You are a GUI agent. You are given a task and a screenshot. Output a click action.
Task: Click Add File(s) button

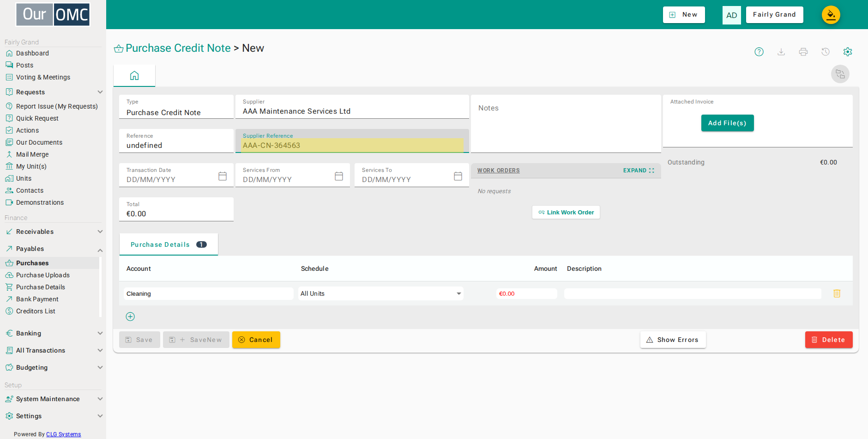pyautogui.click(x=727, y=123)
